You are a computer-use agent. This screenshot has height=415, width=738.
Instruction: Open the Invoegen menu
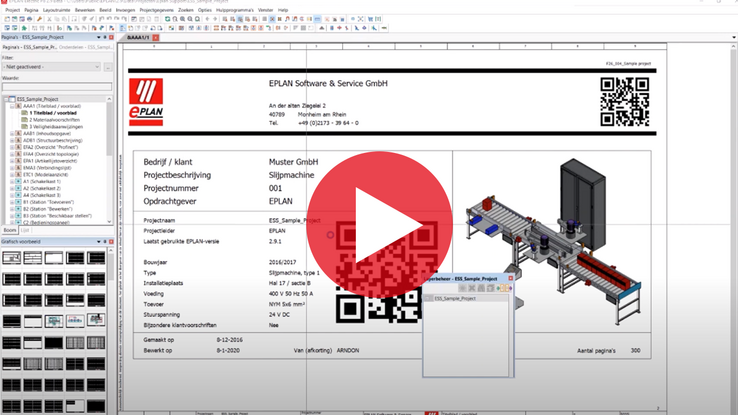(125, 10)
